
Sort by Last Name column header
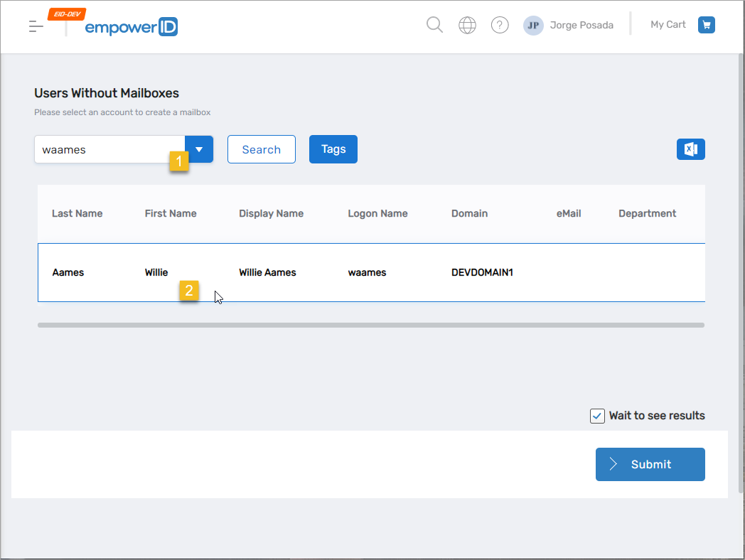pos(77,213)
